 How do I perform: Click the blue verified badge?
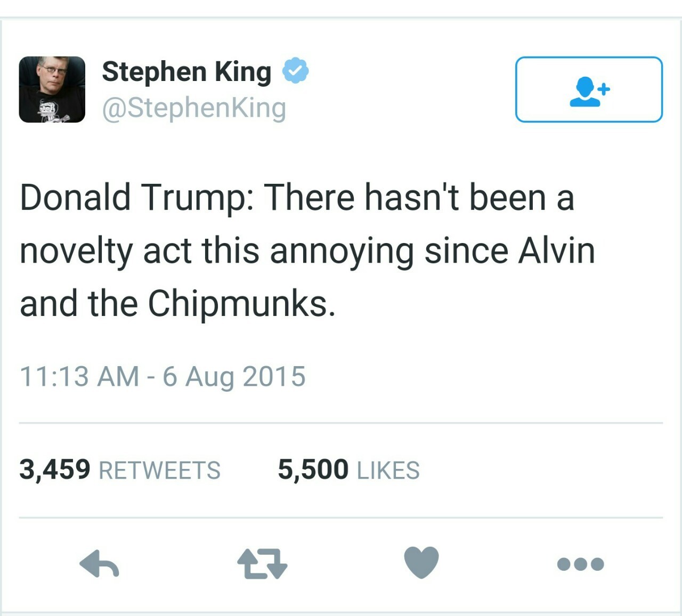tap(295, 71)
